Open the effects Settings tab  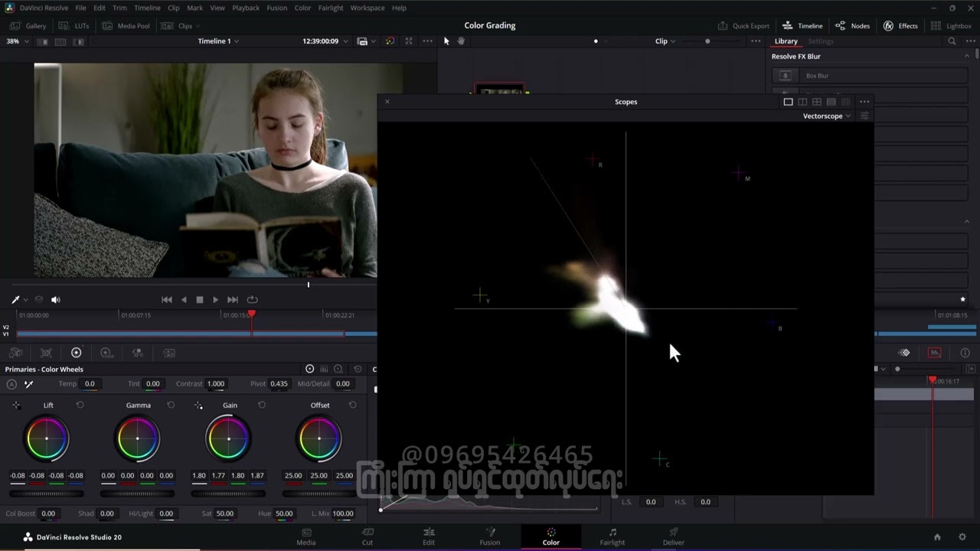click(821, 41)
